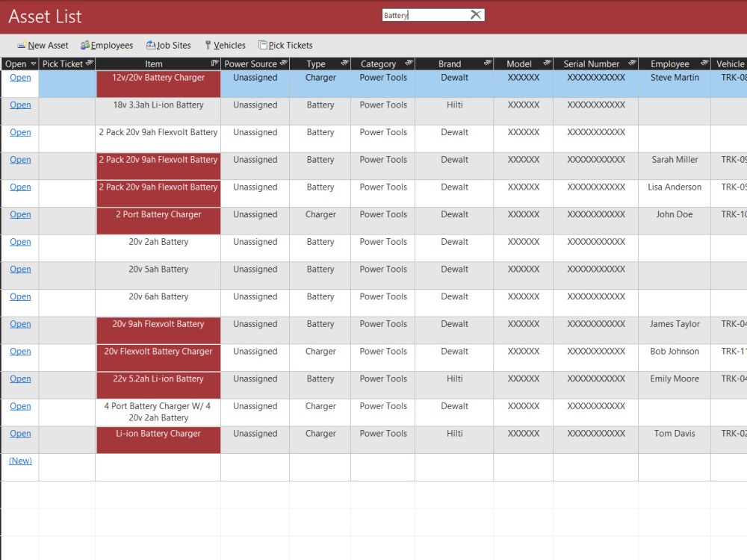
Task: Click employee Lisa Anderson cell
Action: click(674, 193)
